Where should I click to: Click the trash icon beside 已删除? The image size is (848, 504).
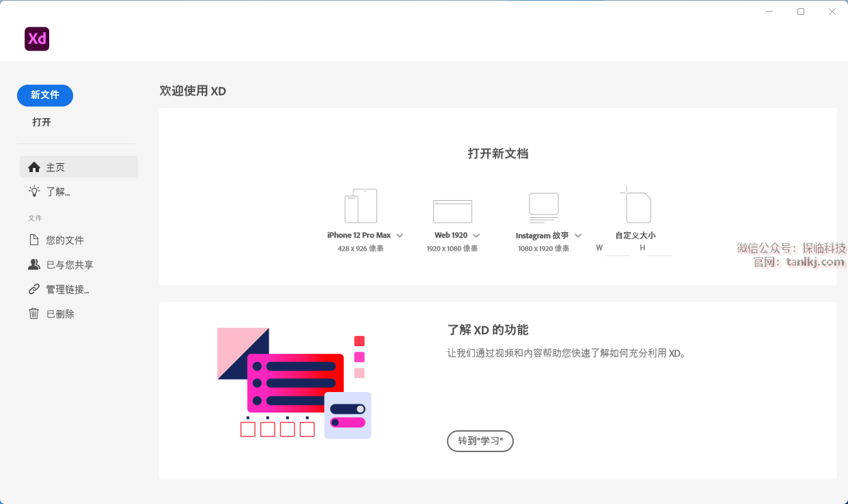click(x=34, y=313)
